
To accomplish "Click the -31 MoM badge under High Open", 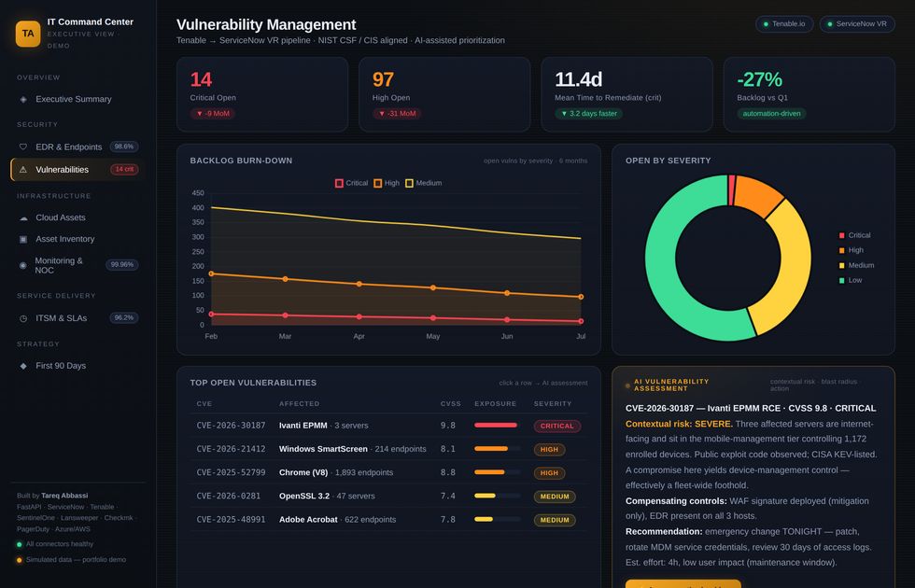I will pos(397,114).
